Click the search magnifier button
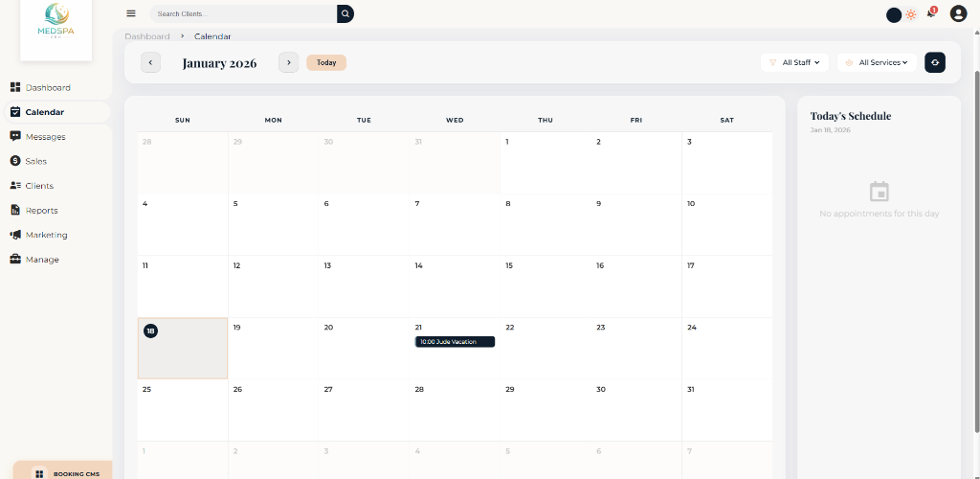The width and height of the screenshot is (980, 479). pyautogui.click(x=345, y=13)
